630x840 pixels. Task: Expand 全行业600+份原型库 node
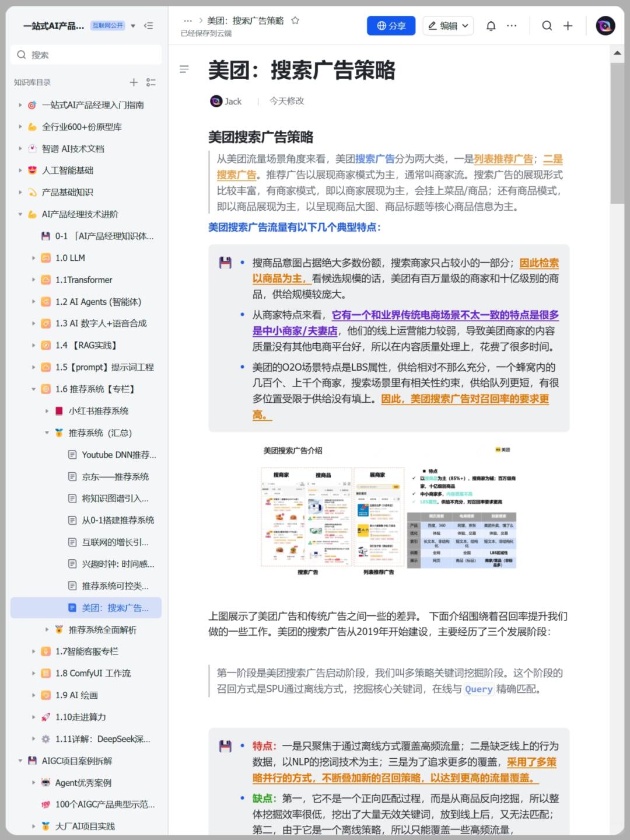(20, 127)
